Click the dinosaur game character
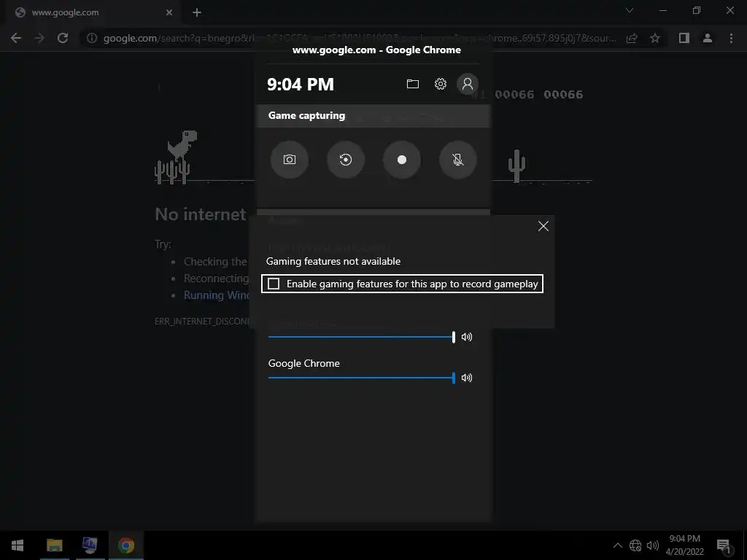This screenshot has height=560, width=747. [x=182, y=145]
